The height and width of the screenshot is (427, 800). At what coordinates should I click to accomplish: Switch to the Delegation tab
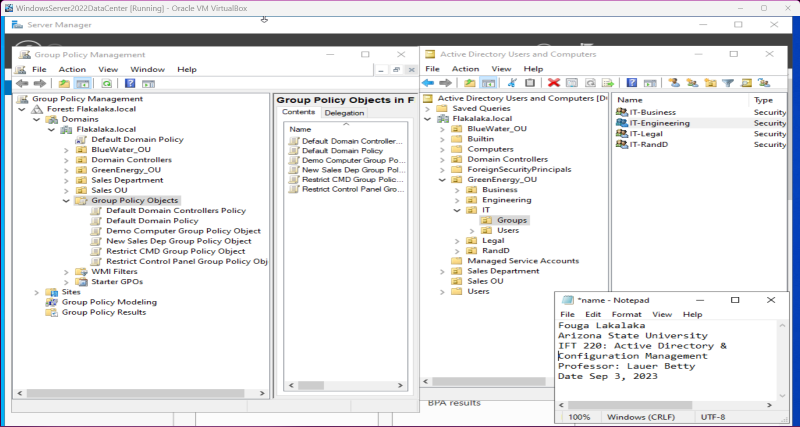(x=344, y=113)
